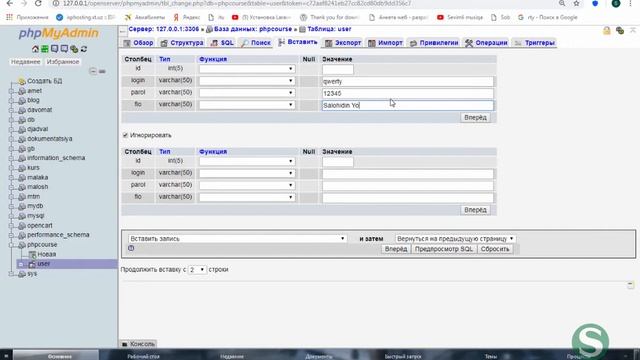Click Предпросмотр SQL button
Image resolution: width=640 pixels, height=360 pixels.
coord(444,249)
